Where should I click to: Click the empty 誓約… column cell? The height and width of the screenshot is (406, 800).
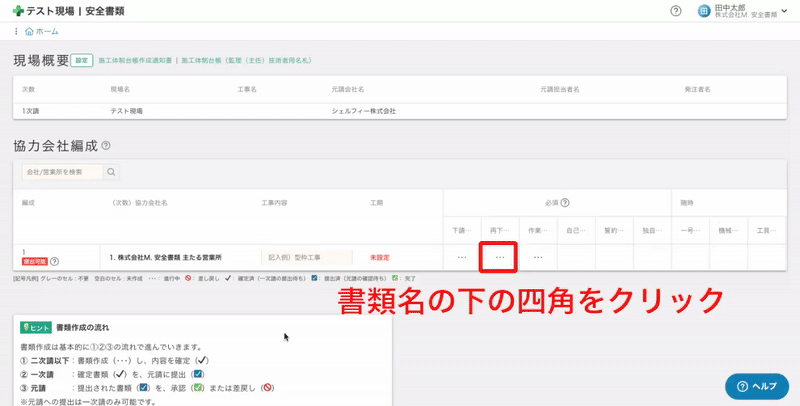[x=614, y=258]
